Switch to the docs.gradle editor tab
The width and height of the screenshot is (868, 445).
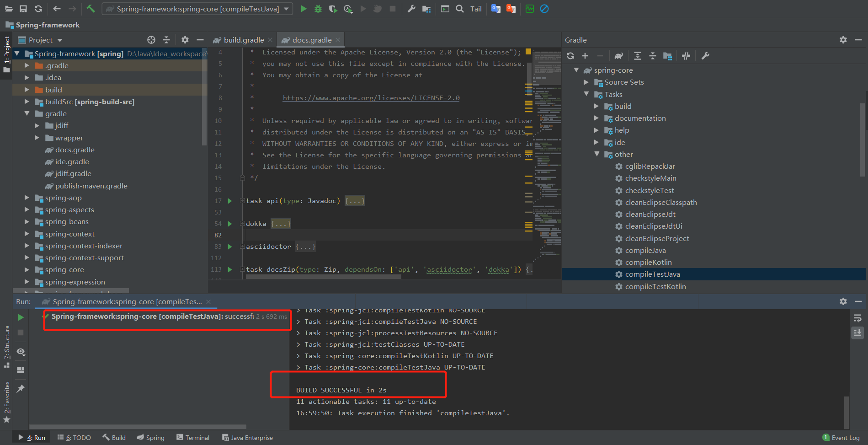(x=312, y=40)
